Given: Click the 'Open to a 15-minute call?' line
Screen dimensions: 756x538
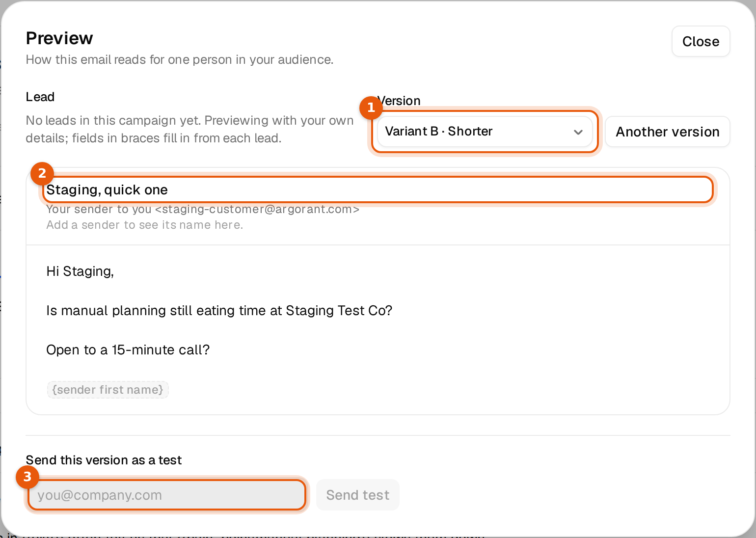Looking at the screenshot, I should coord(128,350).
